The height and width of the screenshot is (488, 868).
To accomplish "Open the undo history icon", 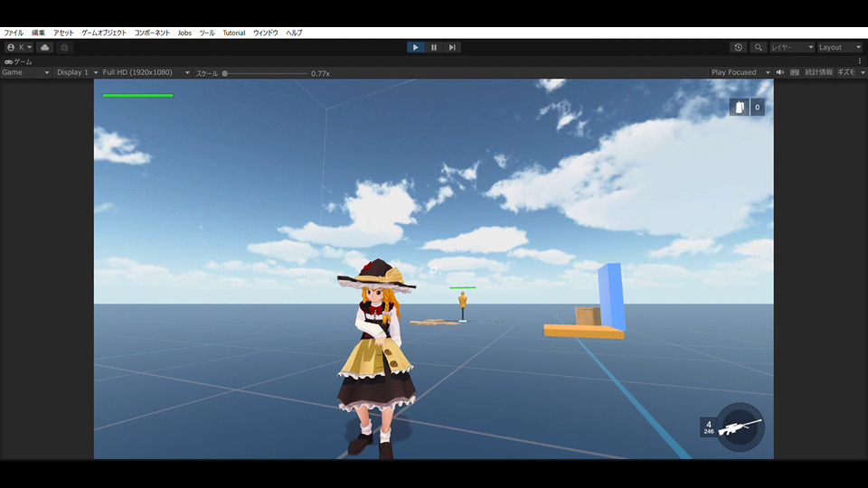I will click(738, 48).
